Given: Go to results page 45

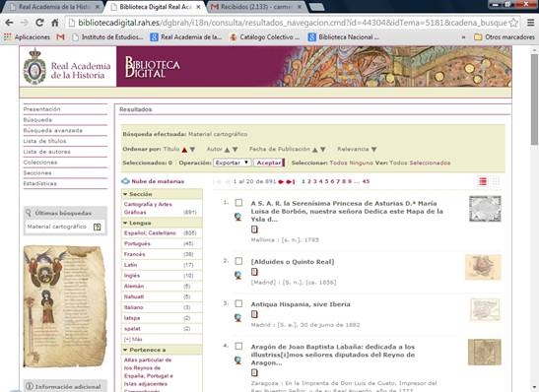Looking at the screenshot, I should pos(366,181).
